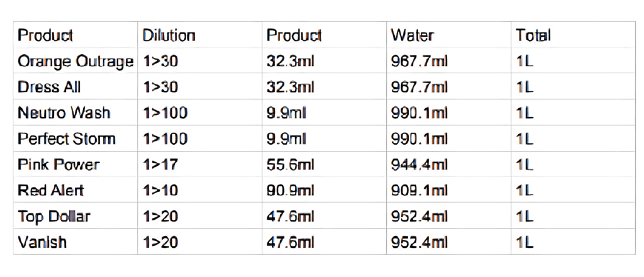This screenshot has width=644, height=277.
Task: Select the dilution cell for Neutro Wash
Action: click(165, 113)
